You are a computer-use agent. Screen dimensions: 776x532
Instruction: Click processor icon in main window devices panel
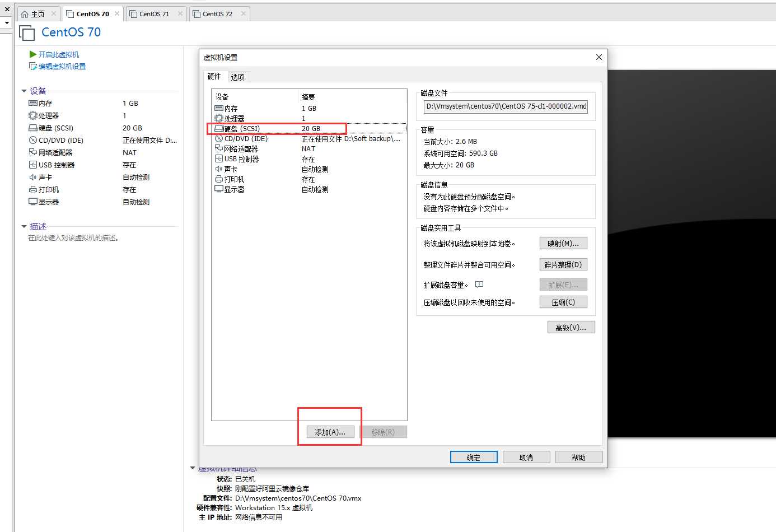pos(33,115)
